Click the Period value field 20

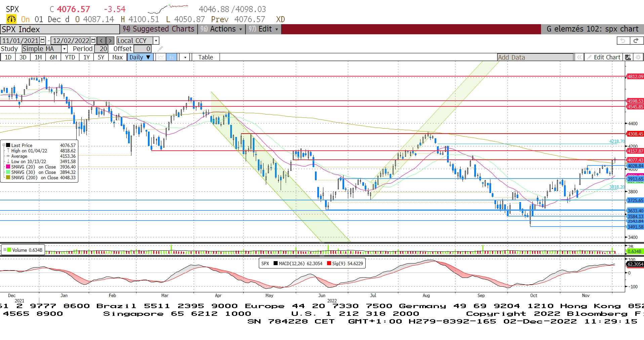pos(101,49)
